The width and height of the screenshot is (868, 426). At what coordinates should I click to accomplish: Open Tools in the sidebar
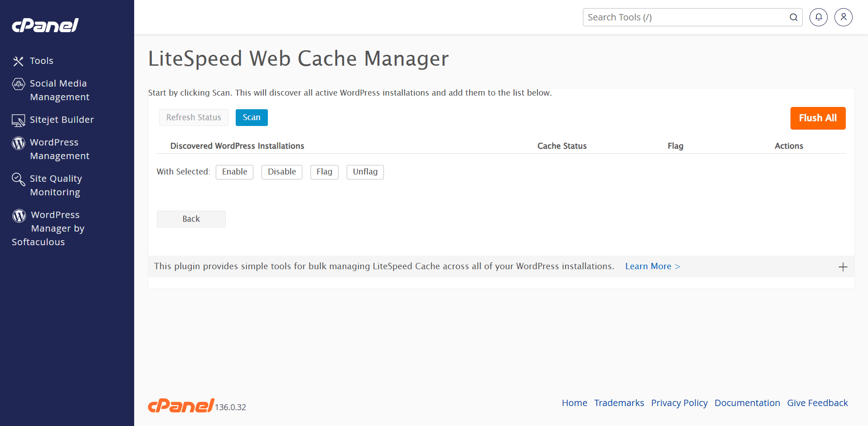pyautogui.click(x=42, y=61)
